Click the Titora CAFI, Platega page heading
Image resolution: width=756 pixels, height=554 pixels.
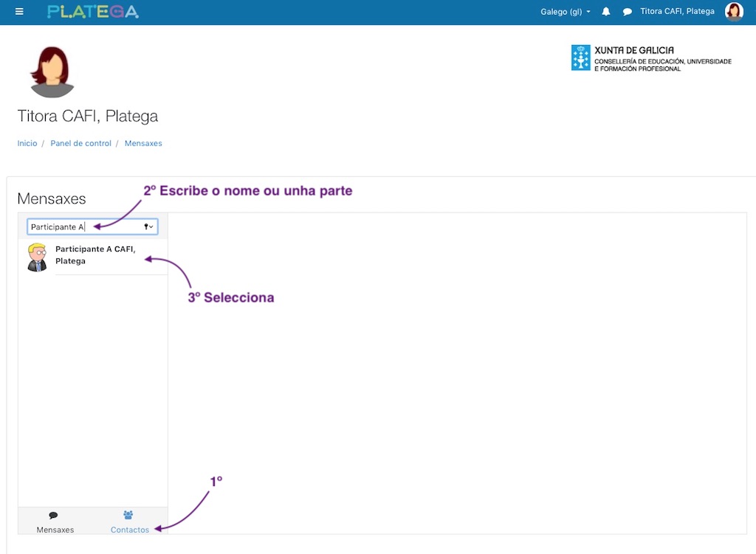87,117
